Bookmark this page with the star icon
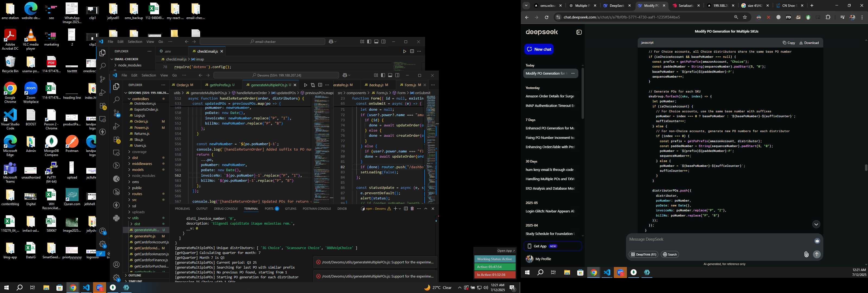 point(745,17)
